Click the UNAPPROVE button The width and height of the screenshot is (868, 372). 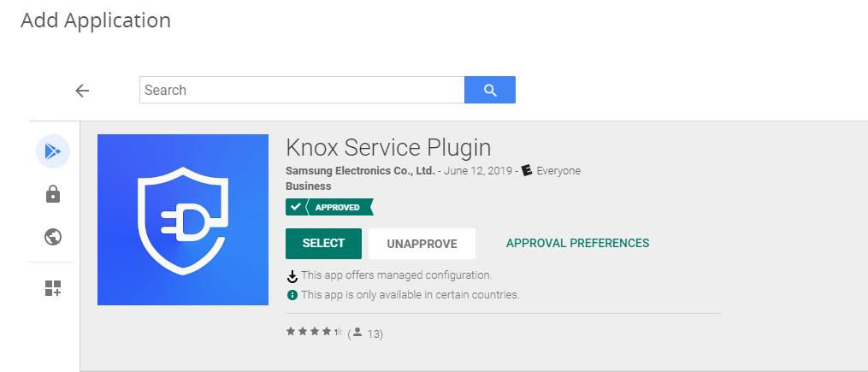(x=422, y=244)
